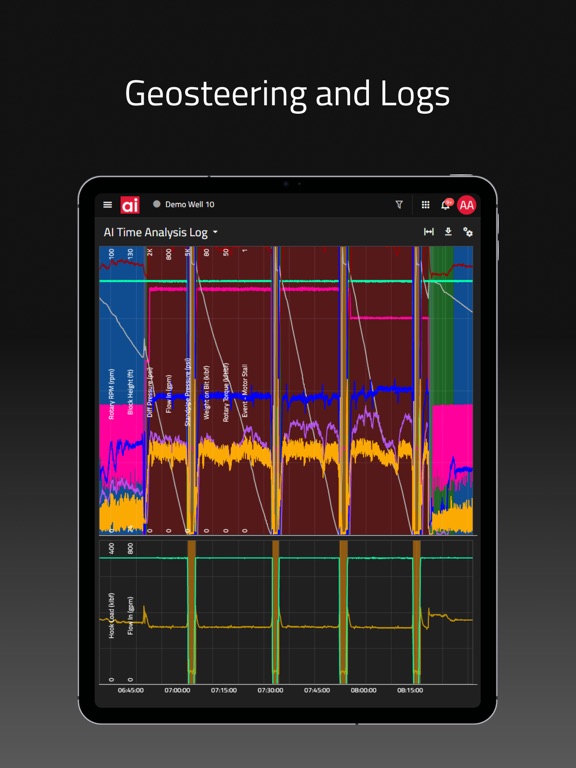576x768 pixels.
Task: Click the 07:00:00 time axis tick
Action: pos(177,690)
